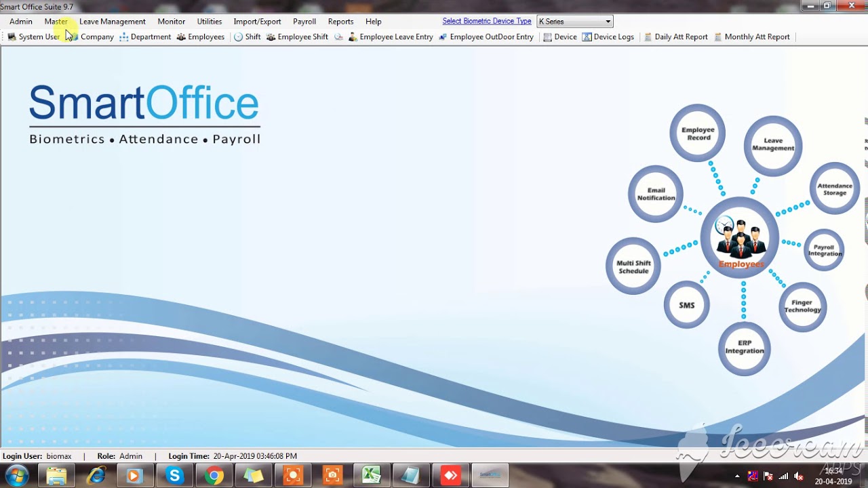Open the Reports menu
The width and height of the screenshot is (868, 488).
click(340, 21)
